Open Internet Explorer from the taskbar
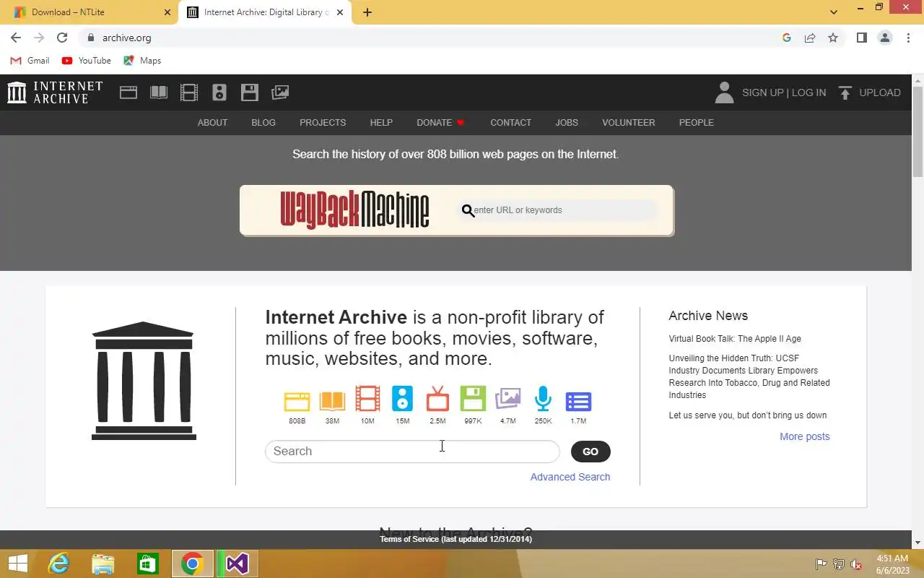This screenshot has height=578, width=924. [x=58, y=564]
